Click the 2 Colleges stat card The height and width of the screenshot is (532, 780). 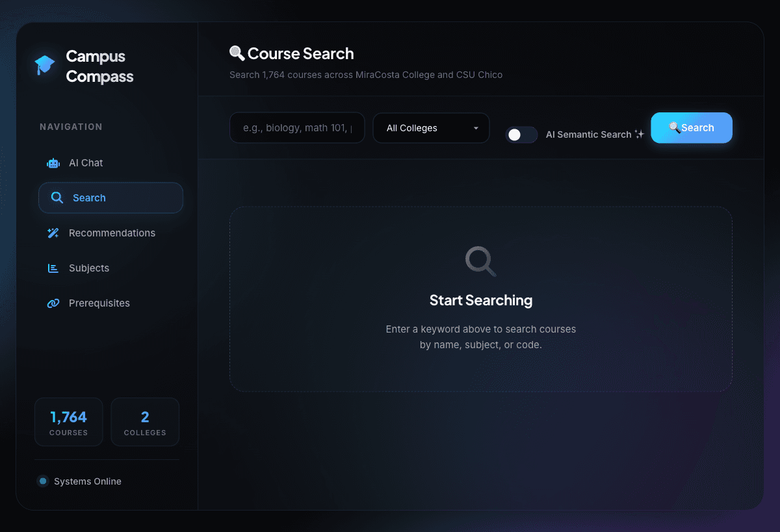tap(145, 422)
